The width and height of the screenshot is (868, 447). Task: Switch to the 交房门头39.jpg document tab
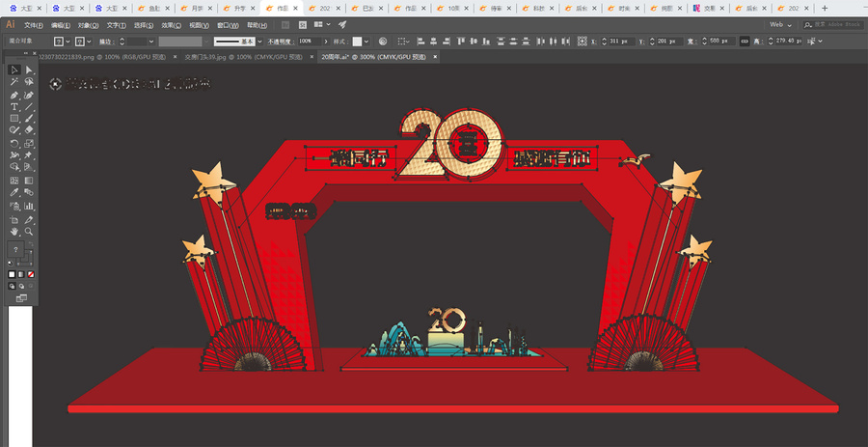click(243, 57)
